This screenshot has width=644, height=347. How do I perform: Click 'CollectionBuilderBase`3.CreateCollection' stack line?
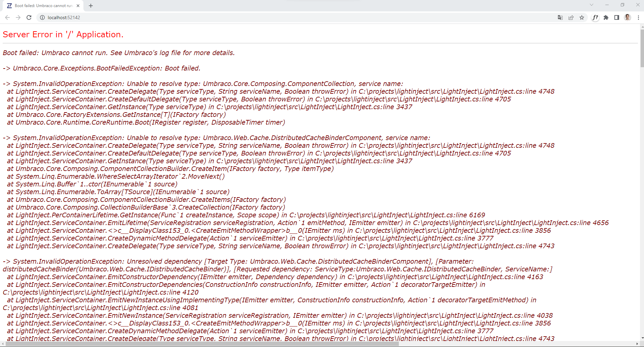(x=146, y=207)
